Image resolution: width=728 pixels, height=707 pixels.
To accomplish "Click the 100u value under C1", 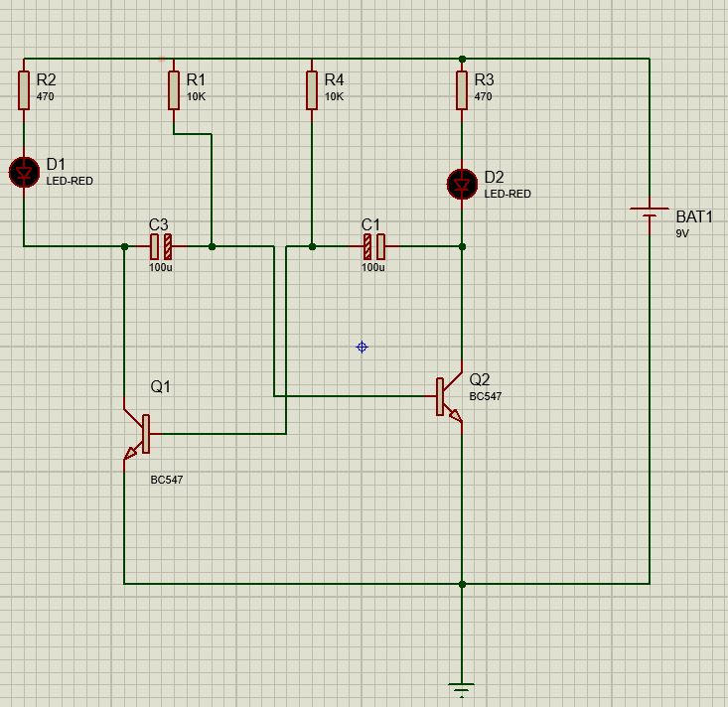I will 372,267.
